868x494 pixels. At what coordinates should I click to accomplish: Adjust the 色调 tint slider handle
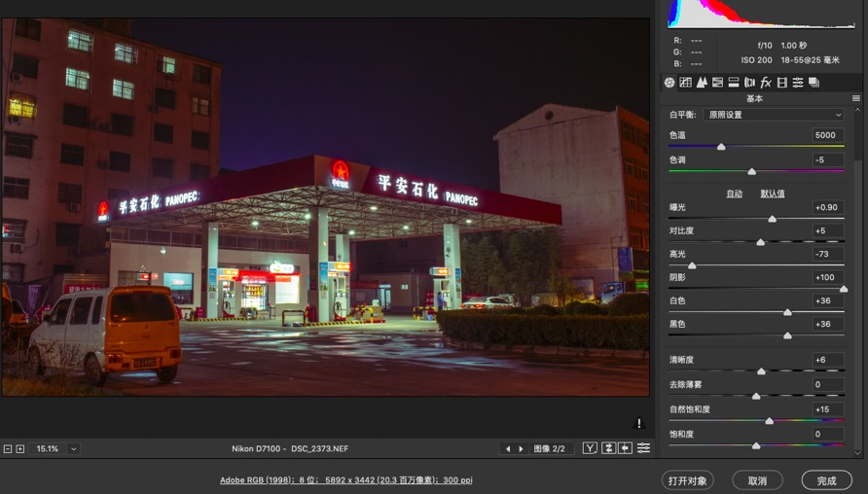click(752, 171)
